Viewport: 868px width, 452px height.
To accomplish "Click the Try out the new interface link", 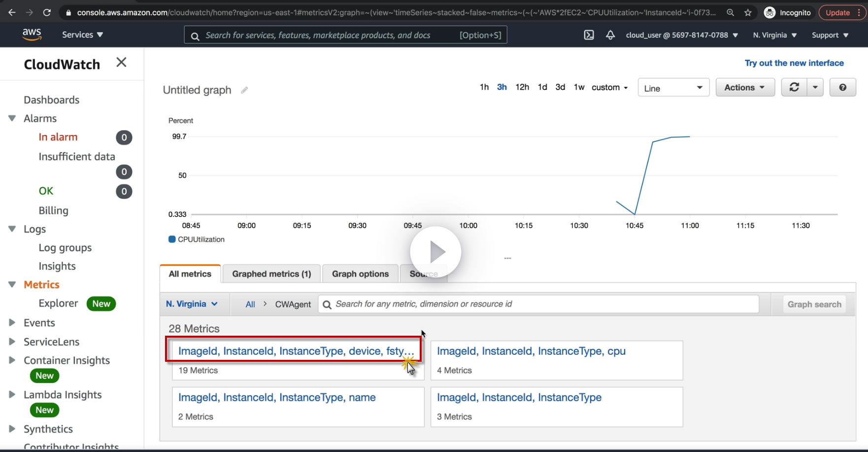I will pos(794,63).
